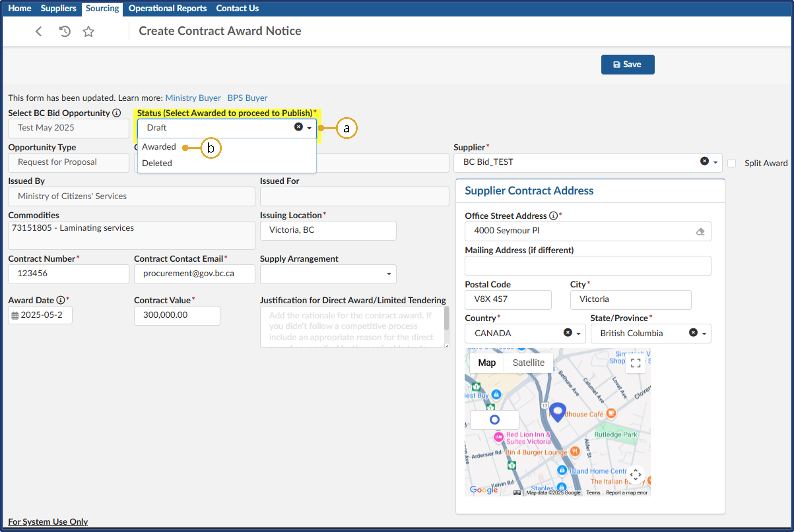Click the info icon beside Office Street Address
Viewport: 794px width, 532px height.
pos(553,216)
